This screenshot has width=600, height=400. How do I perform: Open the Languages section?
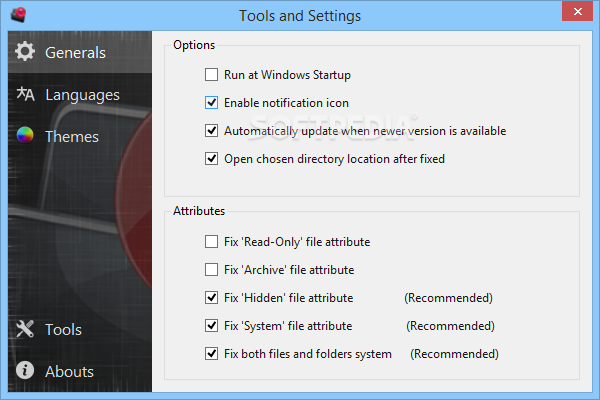coord(82,95)
